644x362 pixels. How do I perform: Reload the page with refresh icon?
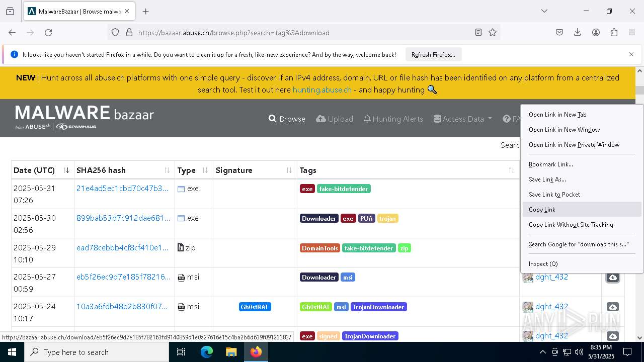coord(48,32)
